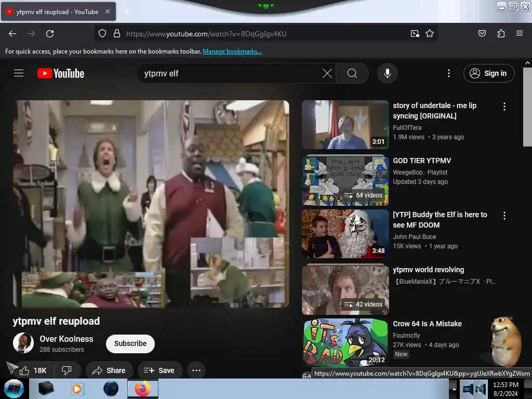Open the Firefox extensions puzzle icon
532x399 pixels.
tap(501, 34)
